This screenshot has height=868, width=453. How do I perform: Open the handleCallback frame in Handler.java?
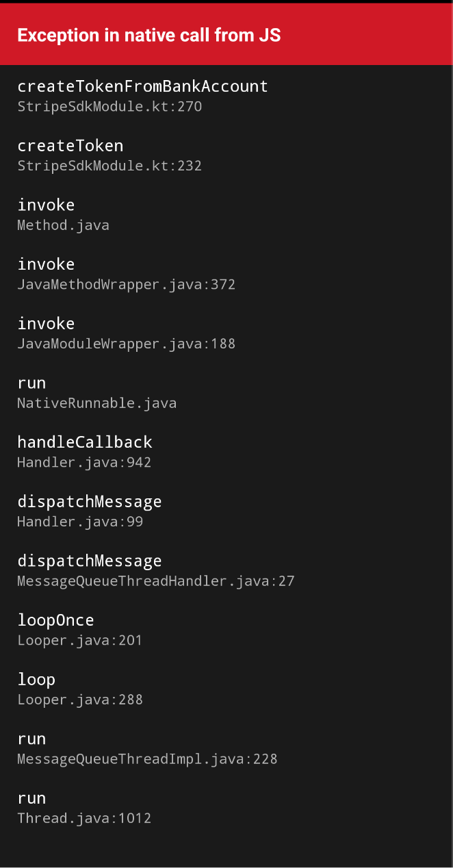click(84, 442)
